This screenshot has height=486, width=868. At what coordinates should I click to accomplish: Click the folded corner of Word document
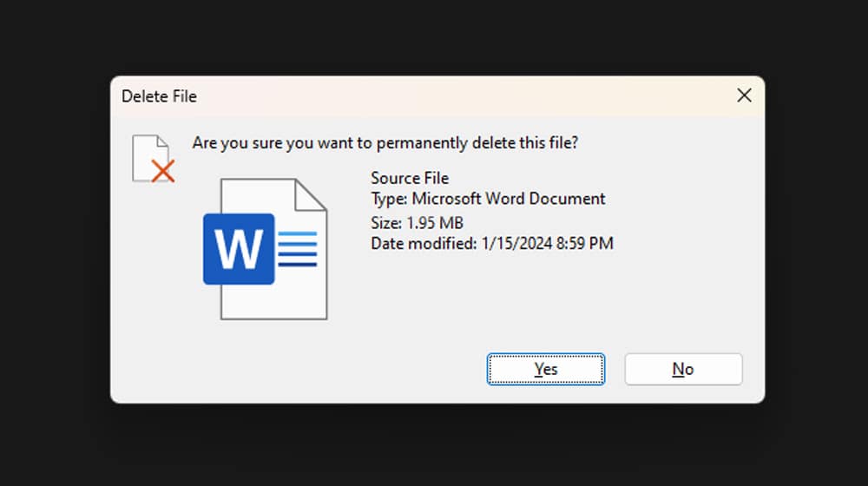[x=311, y=194]
